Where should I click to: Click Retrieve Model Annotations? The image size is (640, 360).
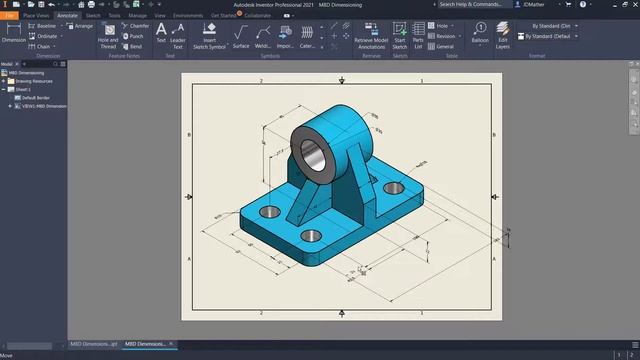pyautogui.click(x=371, y=36)
